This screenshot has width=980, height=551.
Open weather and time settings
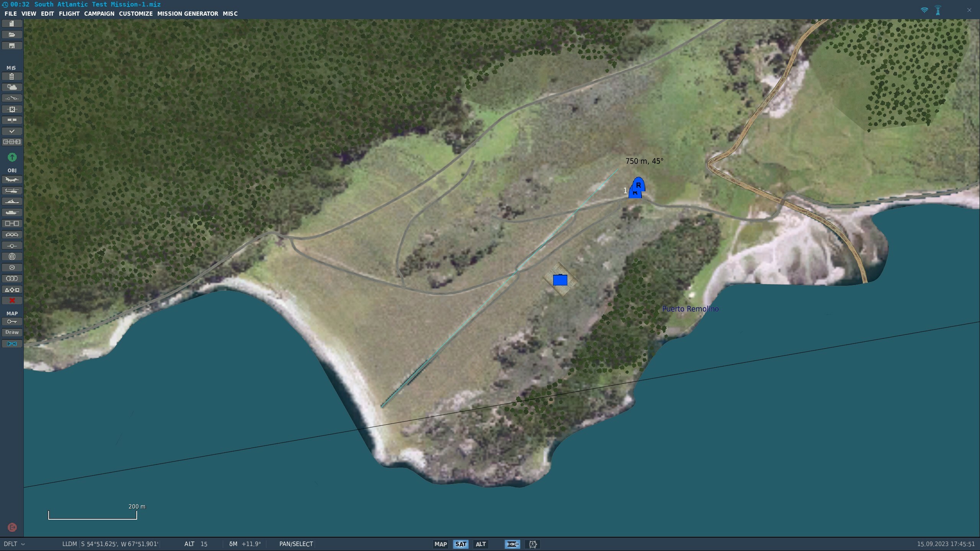12,87
